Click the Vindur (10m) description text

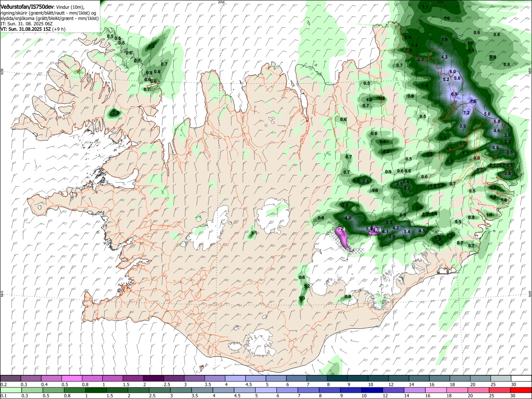click(70, 7)
